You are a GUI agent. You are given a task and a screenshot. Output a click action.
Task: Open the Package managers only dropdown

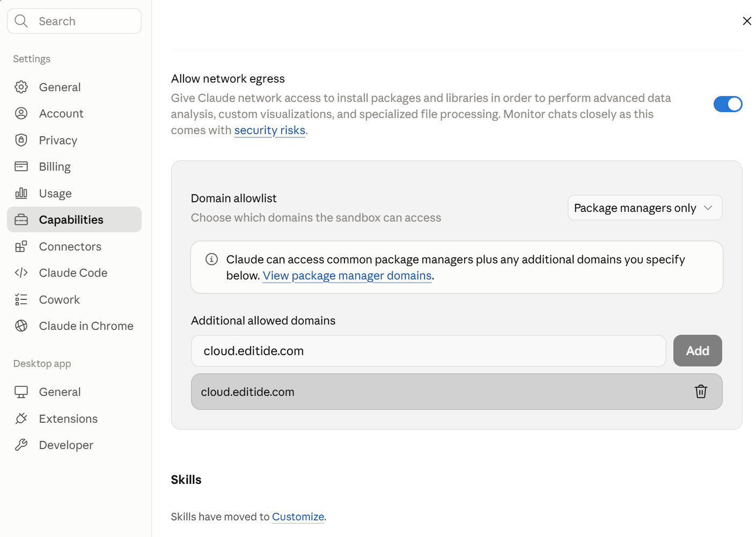(645, 208)
